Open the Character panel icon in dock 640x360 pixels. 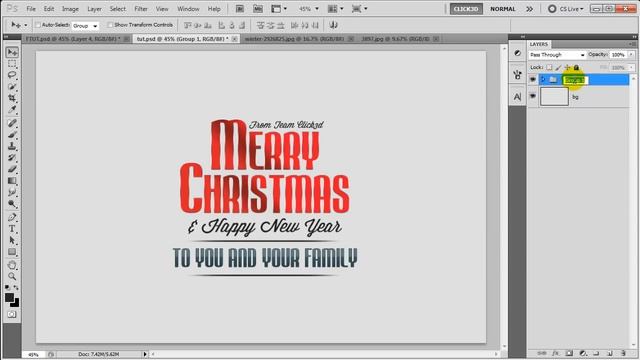pyautogui.click(x=518, y=97)
